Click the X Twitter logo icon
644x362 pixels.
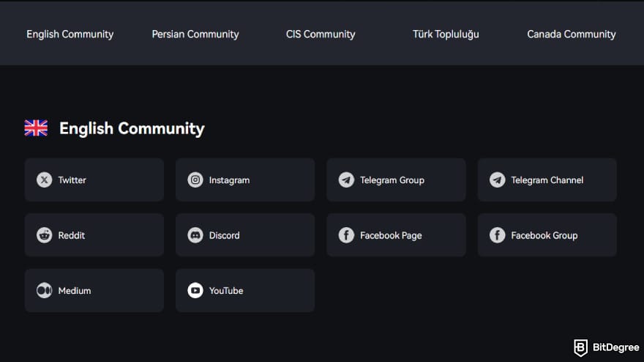click(x=45, y=180)
